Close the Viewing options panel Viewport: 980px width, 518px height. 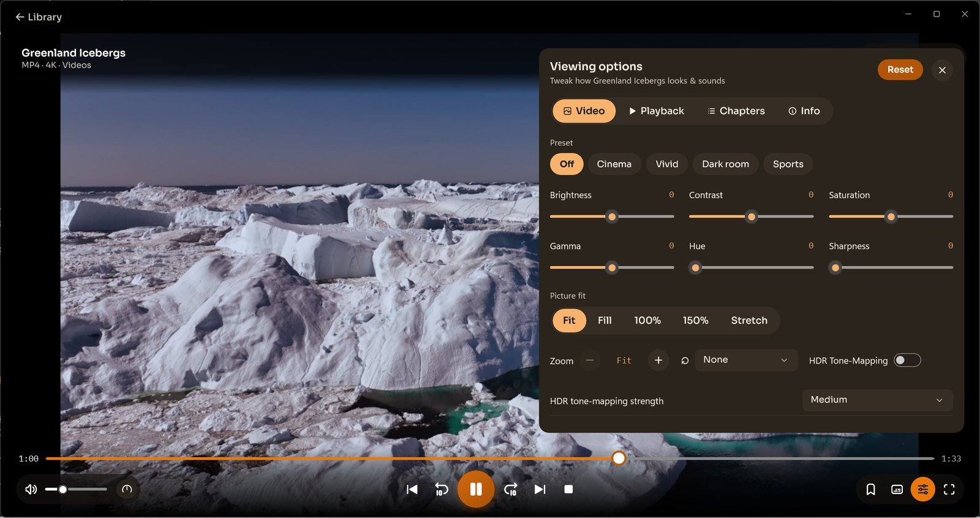click(942, 70)
